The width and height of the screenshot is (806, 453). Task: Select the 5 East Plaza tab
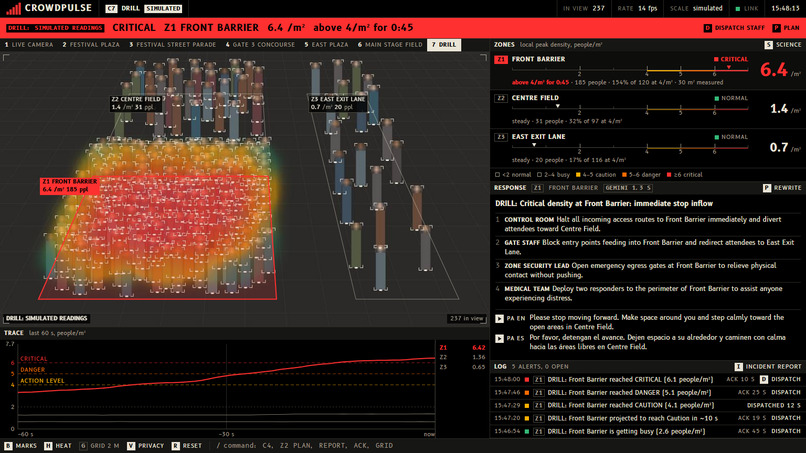pyautogui.click(x=326, y=45)
